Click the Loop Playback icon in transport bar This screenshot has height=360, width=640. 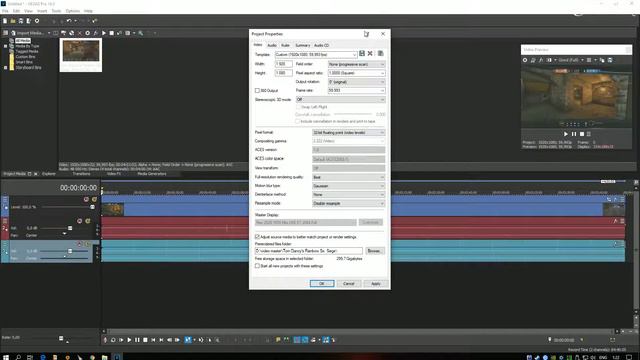[x=113, y=340]
